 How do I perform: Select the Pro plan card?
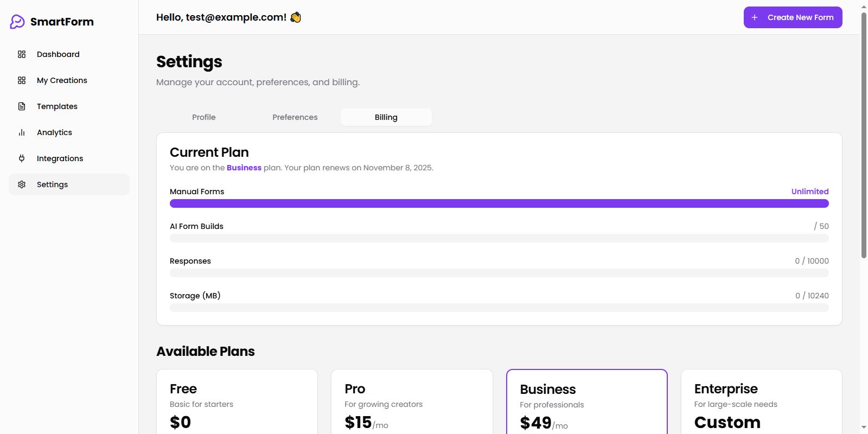(x=412, y=401)
